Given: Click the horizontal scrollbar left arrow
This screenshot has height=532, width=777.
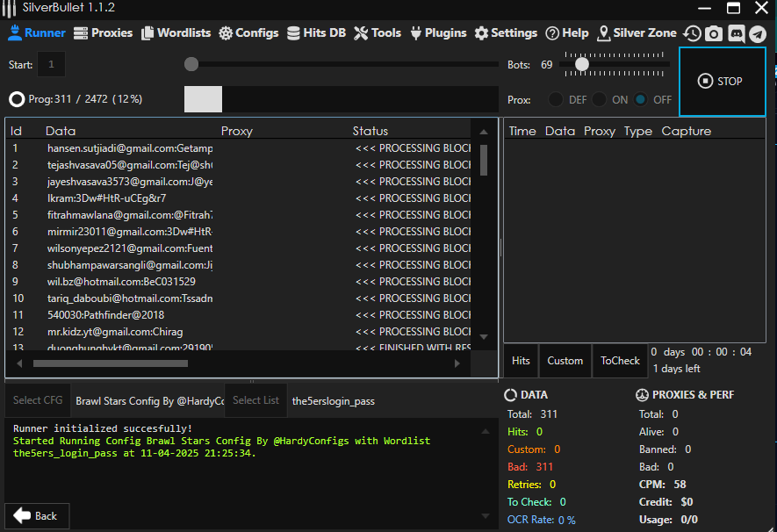Looking at the screenshot, I should click(20, 363).
